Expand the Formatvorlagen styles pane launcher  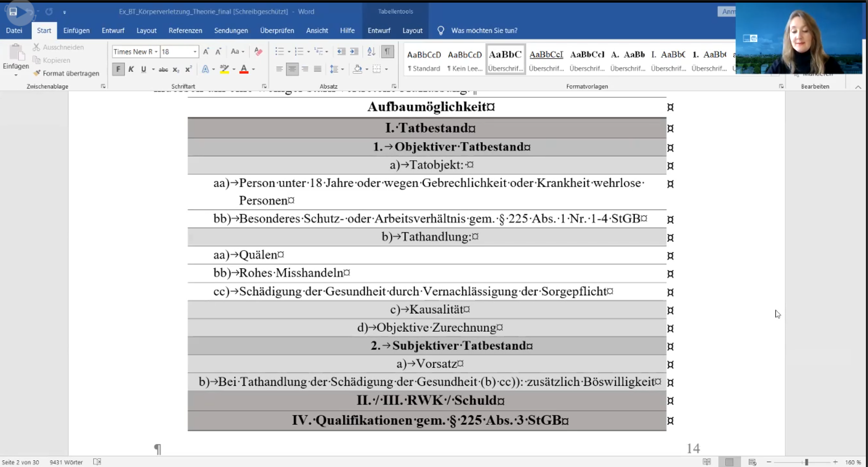pos(781,86)
